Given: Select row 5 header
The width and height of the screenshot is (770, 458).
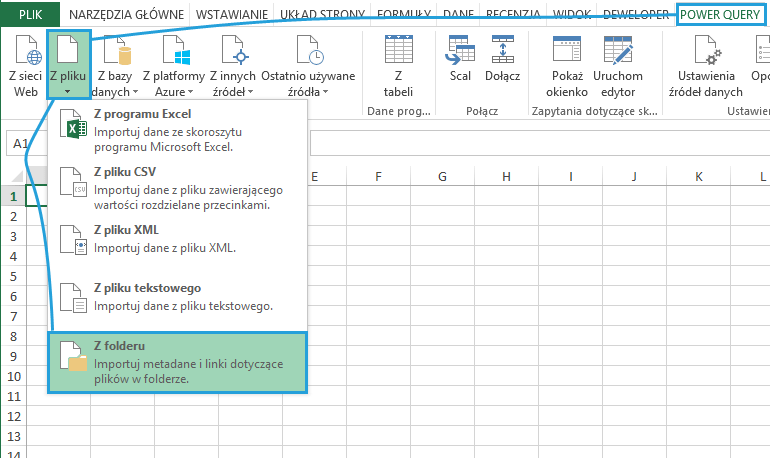Looking at the screenshot, I should [13, 276].
